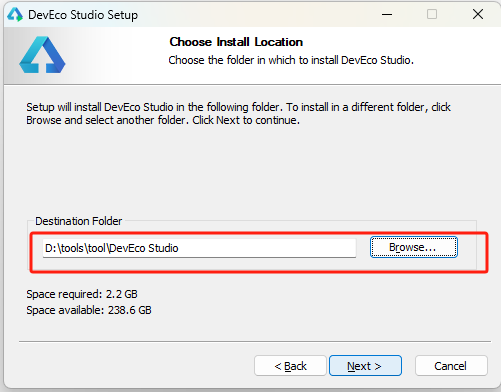Click the "DevEco Studio Setup" title text

click(83, 15)
